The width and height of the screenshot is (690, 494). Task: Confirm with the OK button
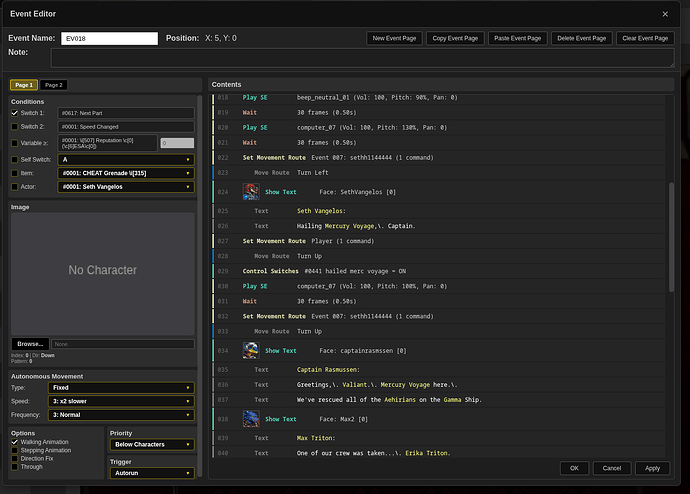pyautogui.click(x=574, y=468)
